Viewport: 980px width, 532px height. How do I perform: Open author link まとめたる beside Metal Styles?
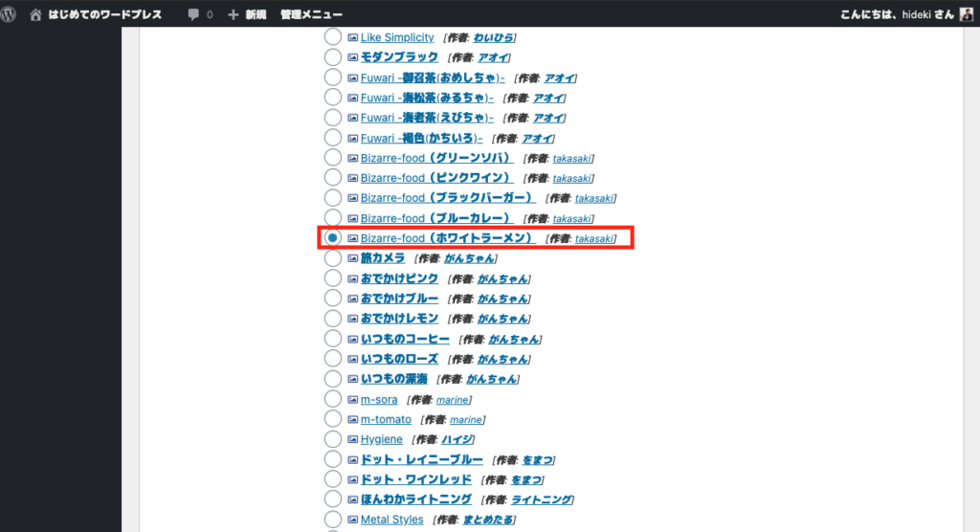[x=487, y=521]
